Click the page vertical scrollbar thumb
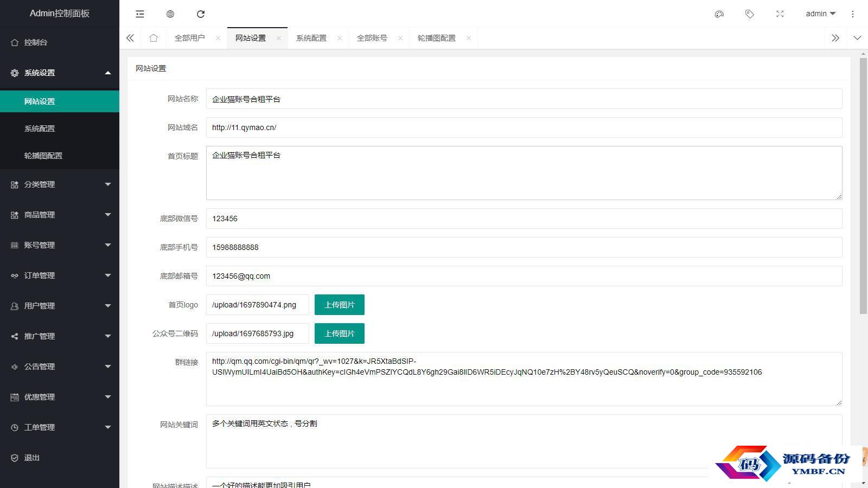This screenshot has height=488, width=868. click(x=863, y=185)
